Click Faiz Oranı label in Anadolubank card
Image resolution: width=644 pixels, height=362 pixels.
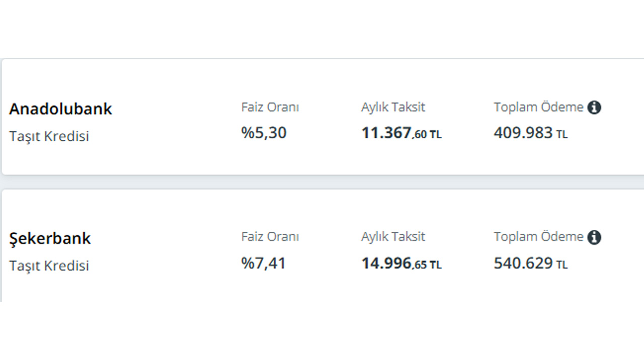(270, 107)
